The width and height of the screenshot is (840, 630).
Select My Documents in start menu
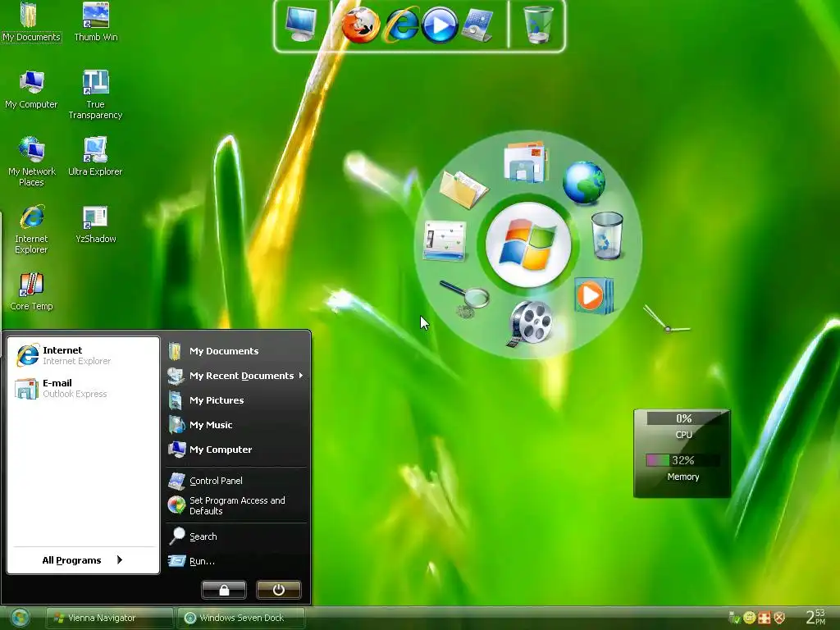[236, 351]
